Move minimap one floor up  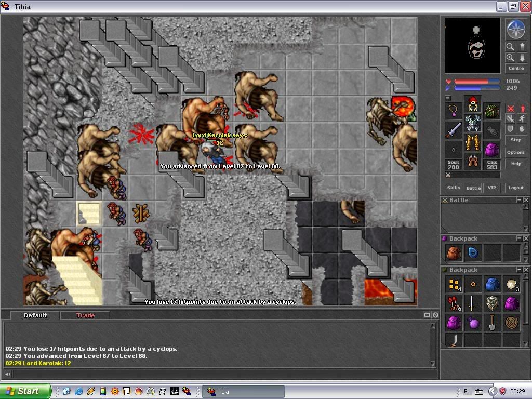pos(522,46)
